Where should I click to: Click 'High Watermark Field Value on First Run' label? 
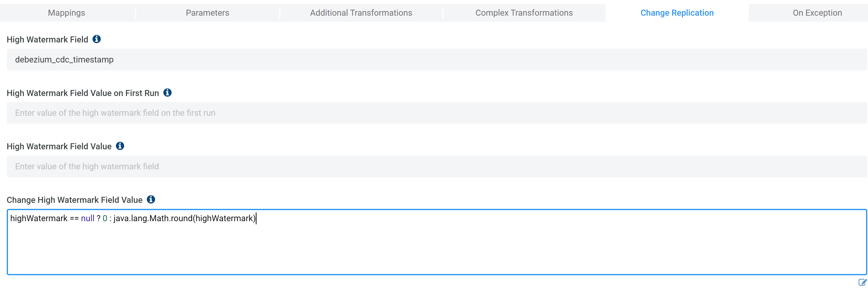pos(83,93)
